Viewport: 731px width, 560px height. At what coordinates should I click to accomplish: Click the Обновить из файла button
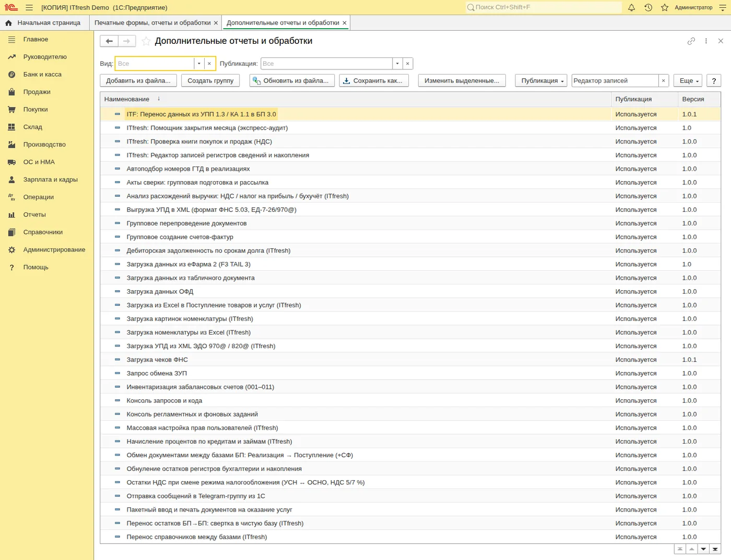click(x=292, y=80)
